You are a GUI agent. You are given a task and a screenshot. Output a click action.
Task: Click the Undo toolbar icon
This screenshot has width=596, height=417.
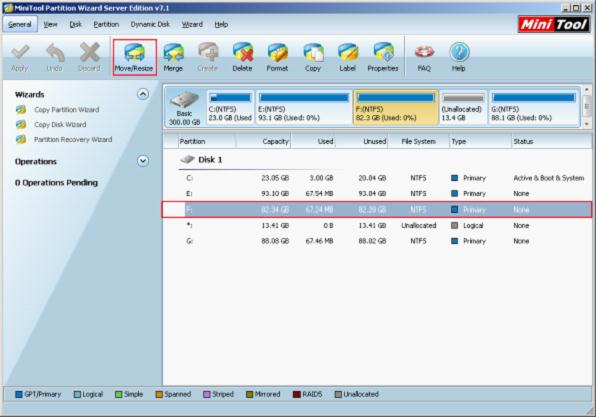click(55, 53)
